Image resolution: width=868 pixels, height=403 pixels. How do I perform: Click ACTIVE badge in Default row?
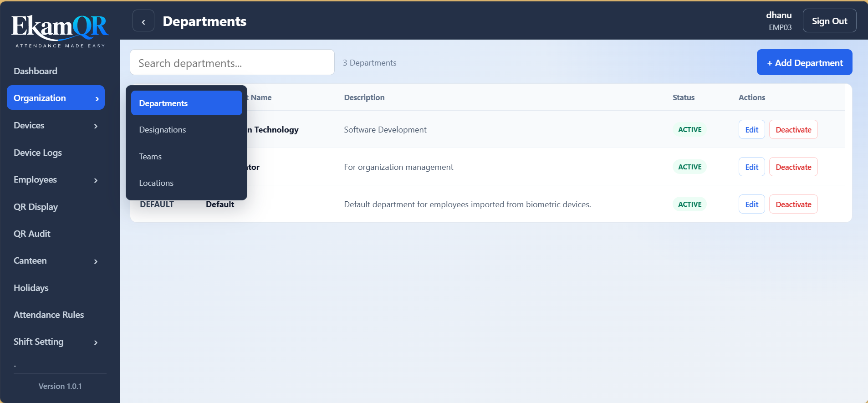(689, 204)
